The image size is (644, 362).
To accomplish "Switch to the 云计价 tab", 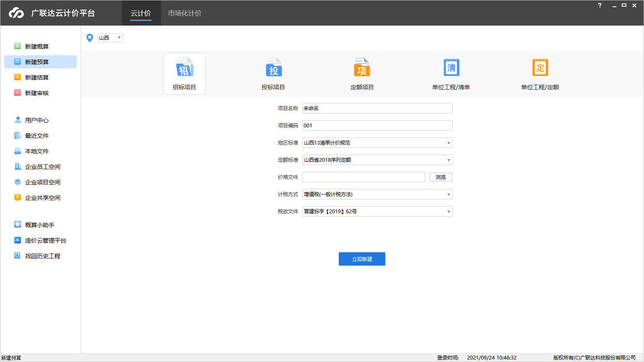I will pos(141,13).
